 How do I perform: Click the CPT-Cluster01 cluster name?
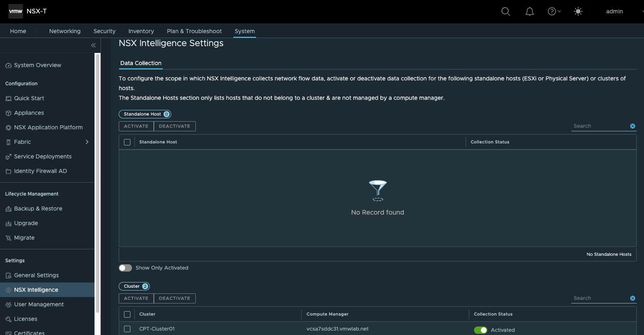click(157, 329)
